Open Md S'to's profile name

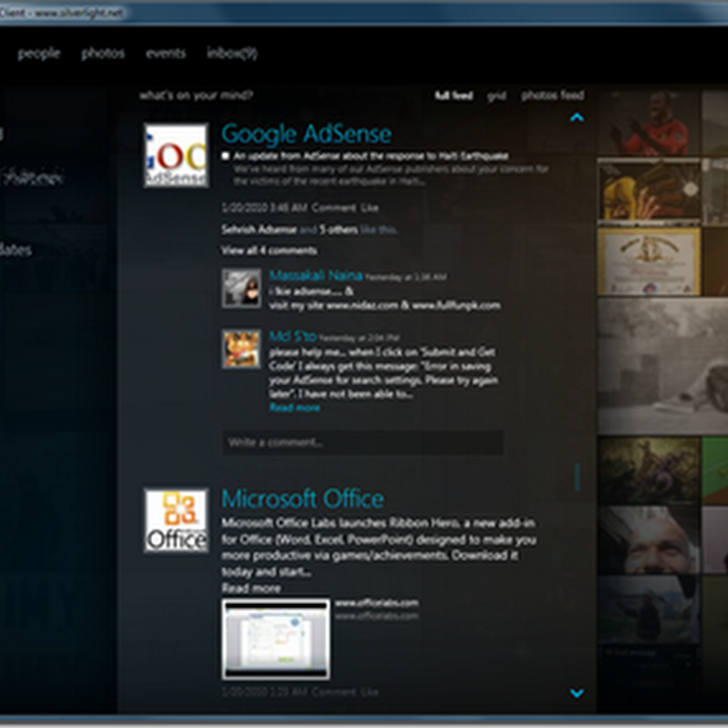click(x=293, y=336)
